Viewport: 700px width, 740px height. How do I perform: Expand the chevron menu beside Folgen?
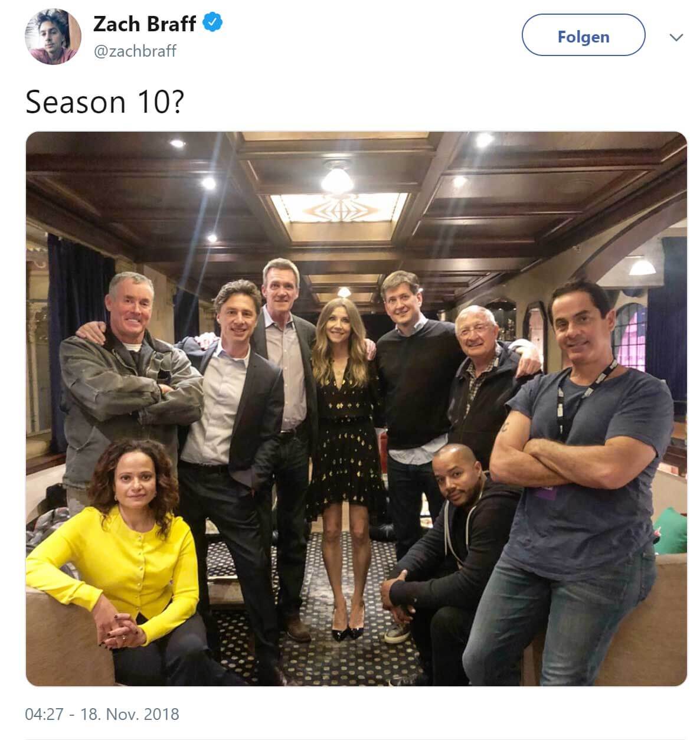coord(676,37)
